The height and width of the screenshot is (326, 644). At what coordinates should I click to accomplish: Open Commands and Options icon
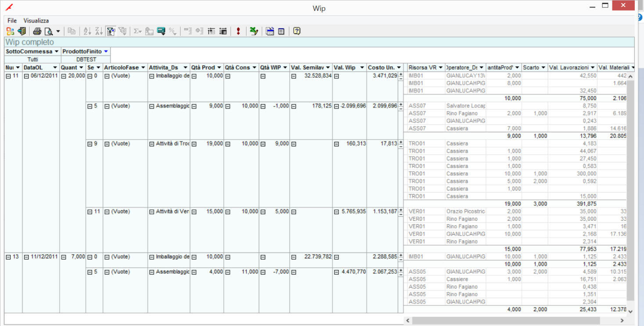click(x=270, y=31)
